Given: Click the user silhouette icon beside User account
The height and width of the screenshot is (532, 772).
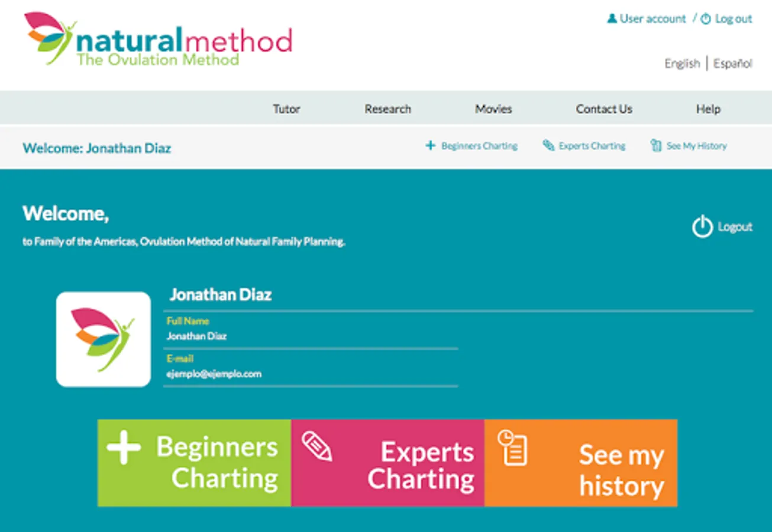Looking at the screenshot, I should (612, 19).
